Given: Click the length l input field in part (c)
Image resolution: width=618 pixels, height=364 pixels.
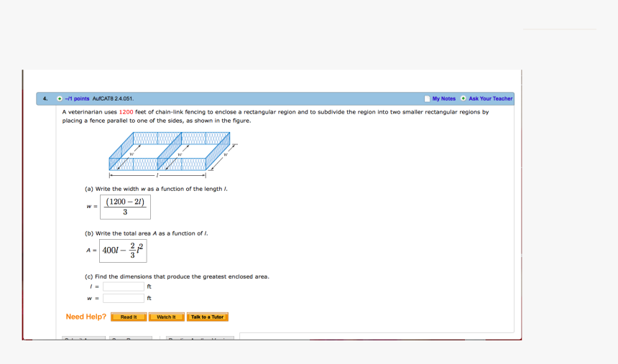Looking at the screenshot, I should point(124,286).
